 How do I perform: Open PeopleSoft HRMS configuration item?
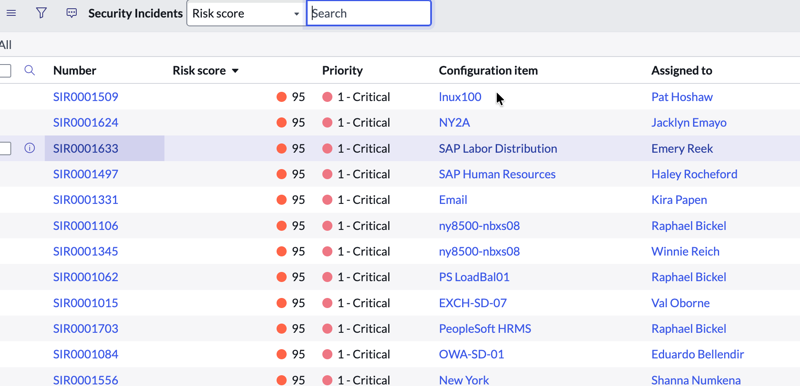pyautogui.click(x=485, y=328)
